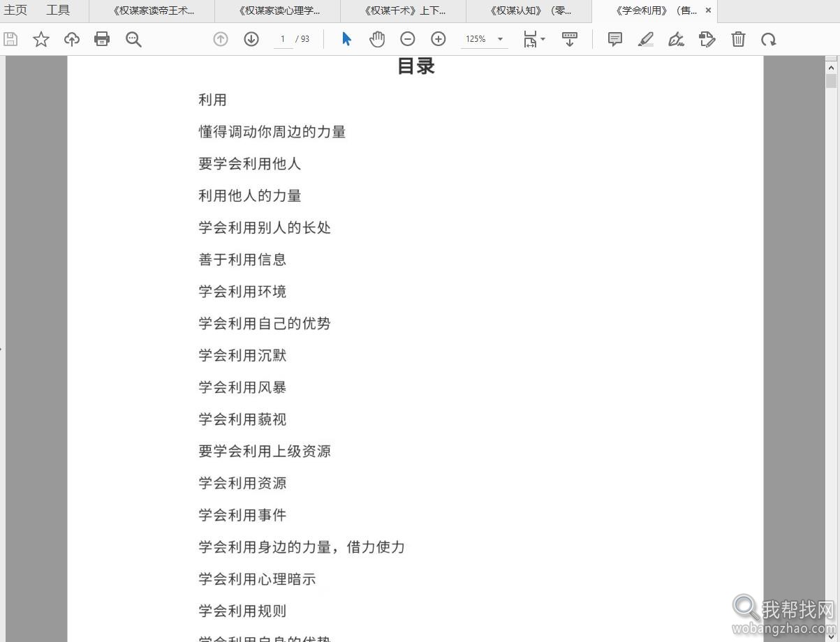The height and width of the screenshot is (642, 840).
Task: Switch to 《权谋千术》上下 tab
Action: tap(404, 10)
